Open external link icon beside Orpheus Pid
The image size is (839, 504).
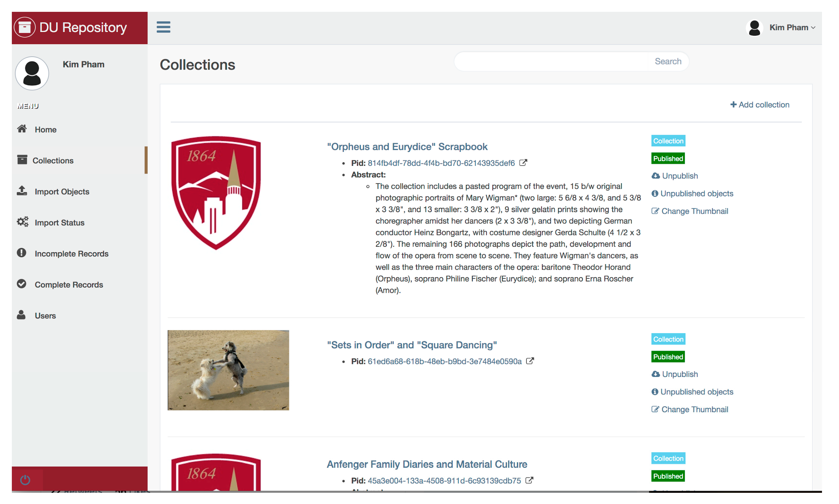point(523,163)
